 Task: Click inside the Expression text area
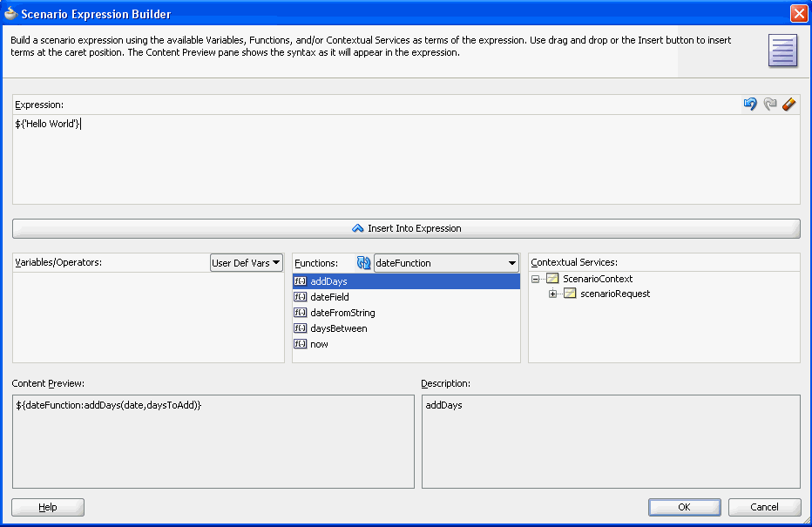click(406, 159)
